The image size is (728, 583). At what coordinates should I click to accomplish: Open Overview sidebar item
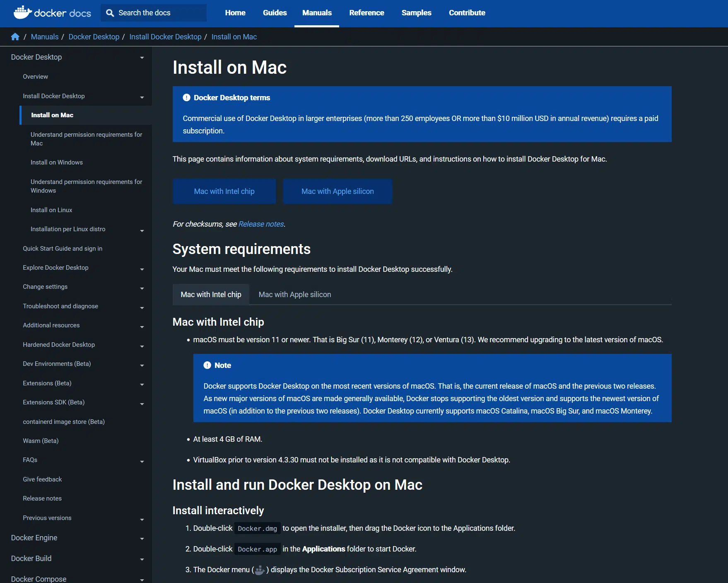tap(35, 77)
